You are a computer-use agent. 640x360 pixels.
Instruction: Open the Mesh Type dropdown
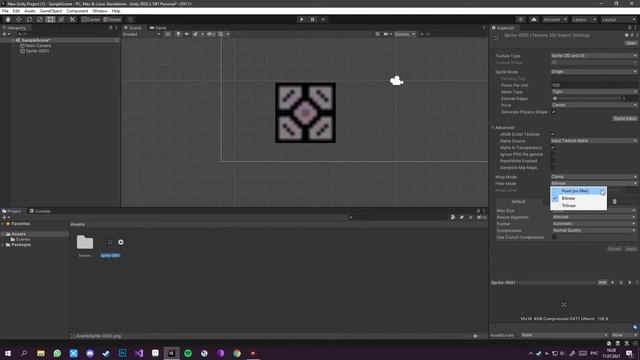click(x=594, y=92)
